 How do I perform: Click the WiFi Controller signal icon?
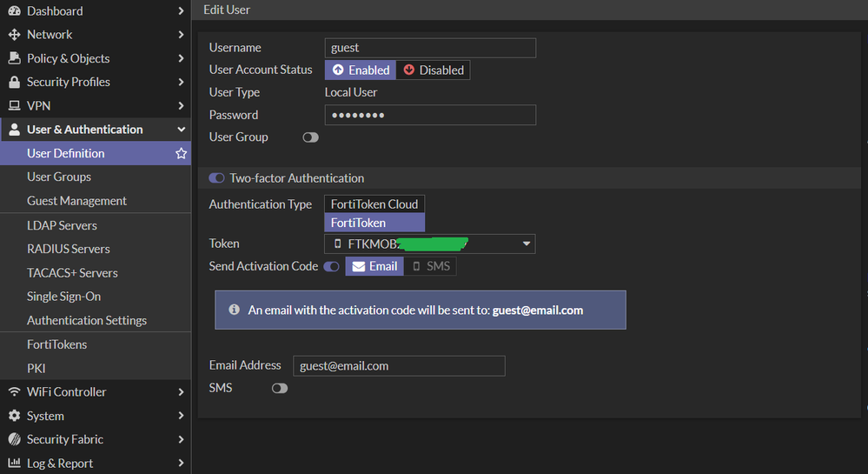[x=14, y=392]
